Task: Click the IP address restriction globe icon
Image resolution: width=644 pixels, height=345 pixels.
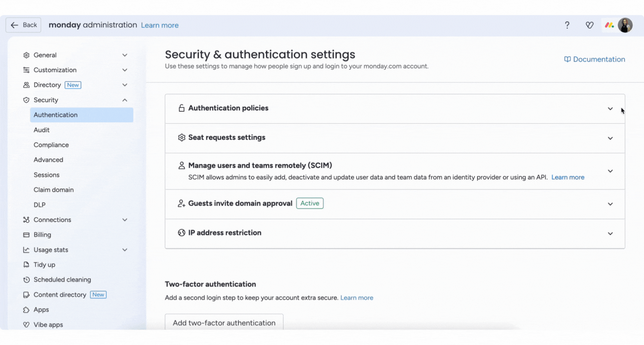Action: (x=182, y=233)
